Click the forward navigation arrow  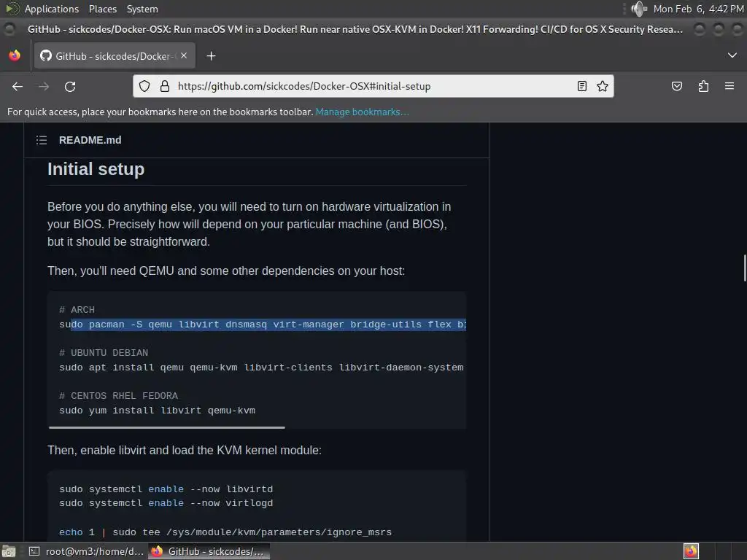coord(44,86)
